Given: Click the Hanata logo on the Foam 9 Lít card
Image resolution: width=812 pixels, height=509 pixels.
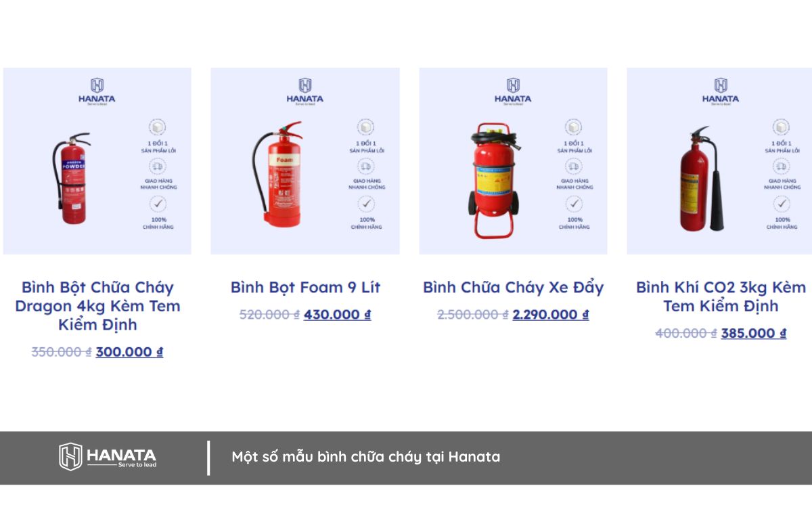Looking at the screenshot, I should (x=304, y=91).
